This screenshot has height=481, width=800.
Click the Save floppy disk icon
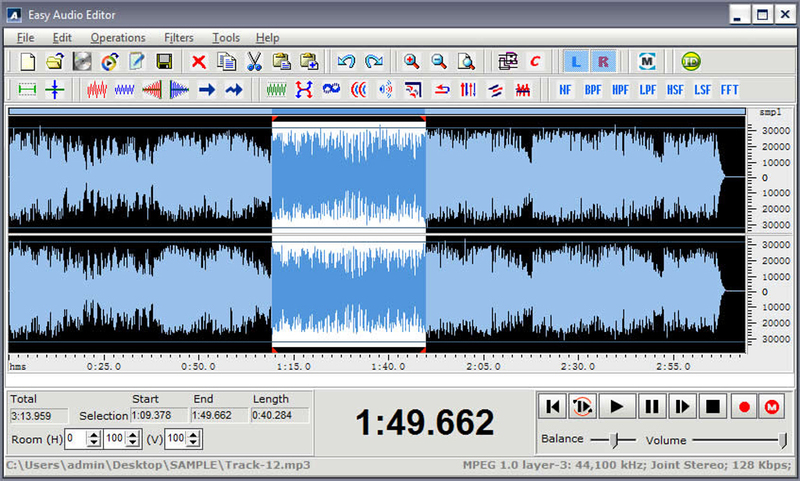pyautogui.click(x=164, y=62)
